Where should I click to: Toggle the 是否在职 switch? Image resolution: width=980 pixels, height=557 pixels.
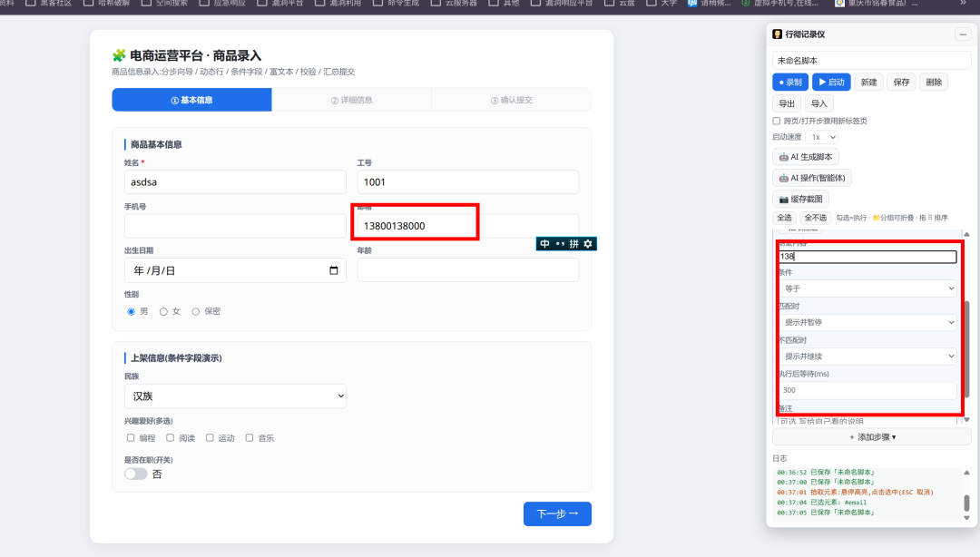tap(135, 474)
